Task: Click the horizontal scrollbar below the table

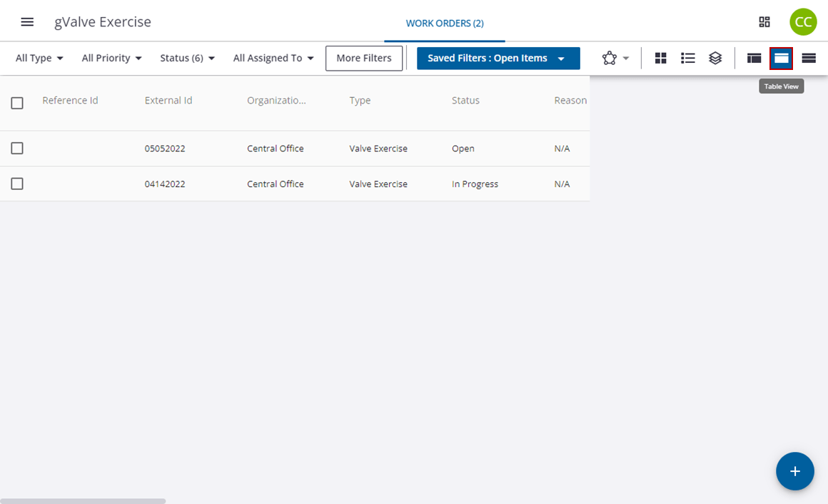Action: (82, 500)
